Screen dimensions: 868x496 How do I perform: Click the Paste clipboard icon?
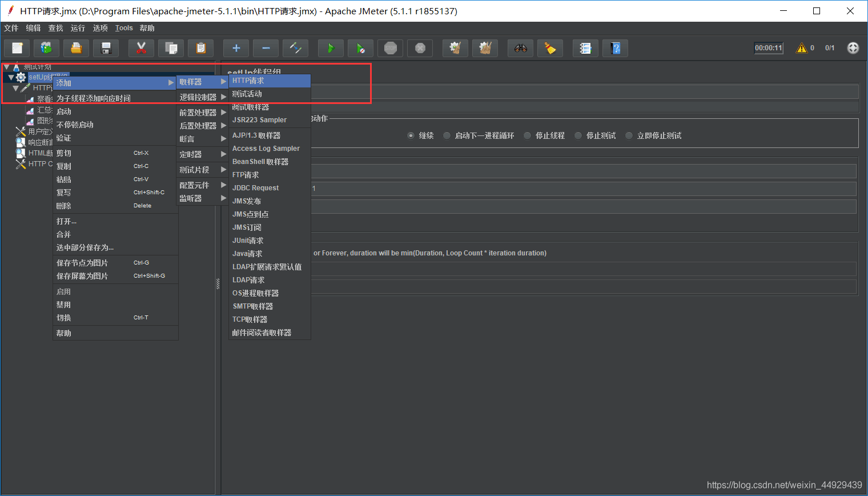(200, 48)
